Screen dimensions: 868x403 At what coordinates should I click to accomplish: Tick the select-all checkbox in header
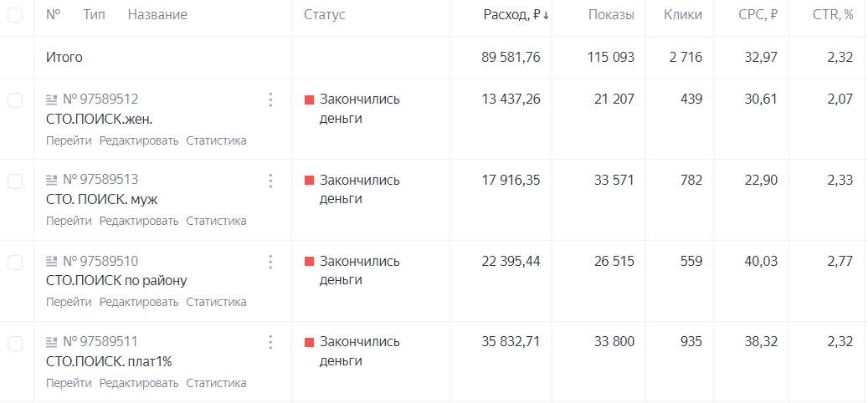[x=15, y=15]
